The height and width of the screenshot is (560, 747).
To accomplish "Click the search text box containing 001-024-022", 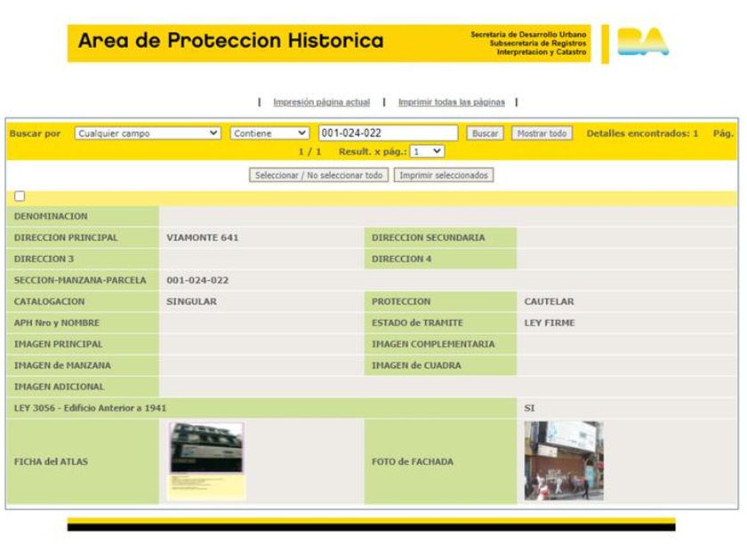I will click(388, 133).
